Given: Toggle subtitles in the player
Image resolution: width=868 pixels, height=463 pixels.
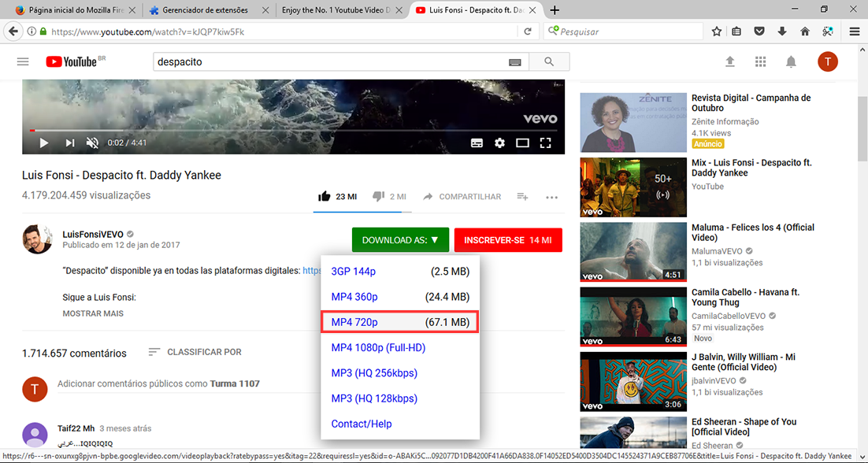Looking at the screenshot, I should pyautogui.click(x=477, y=143).
